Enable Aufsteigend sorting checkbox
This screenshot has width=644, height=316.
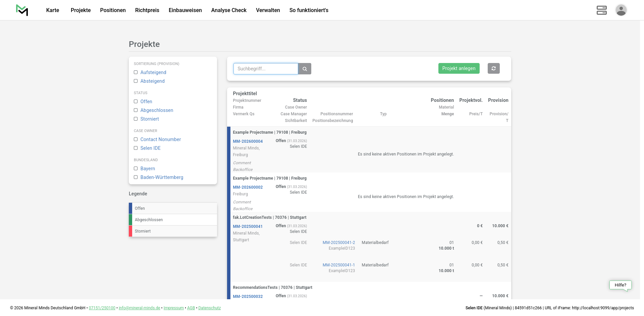[136, 72]
